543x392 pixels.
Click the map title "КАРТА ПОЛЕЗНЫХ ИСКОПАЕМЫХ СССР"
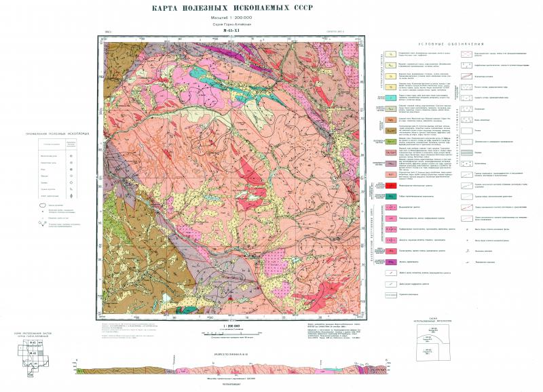231,8
